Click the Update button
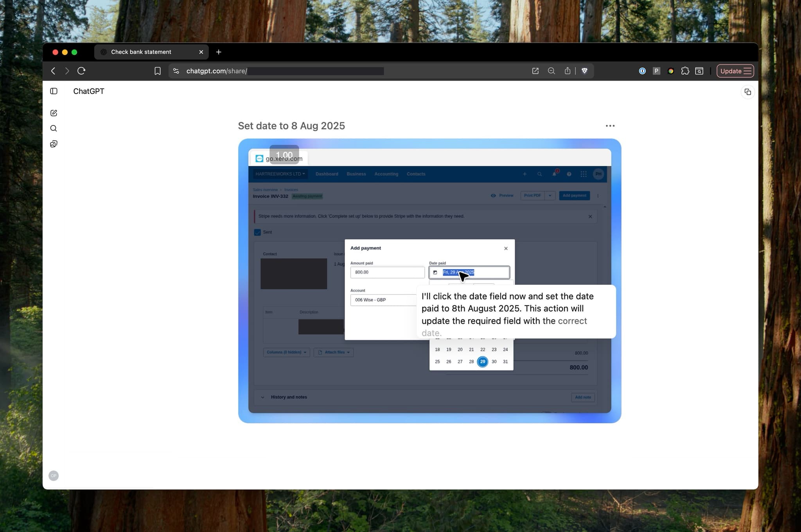 coord(731,71)
